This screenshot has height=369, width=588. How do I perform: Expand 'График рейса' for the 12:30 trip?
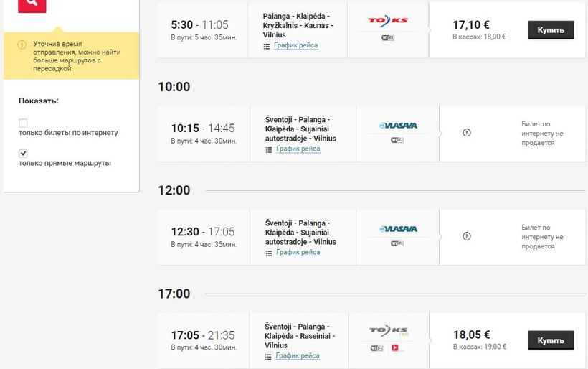tap(298, 252)
